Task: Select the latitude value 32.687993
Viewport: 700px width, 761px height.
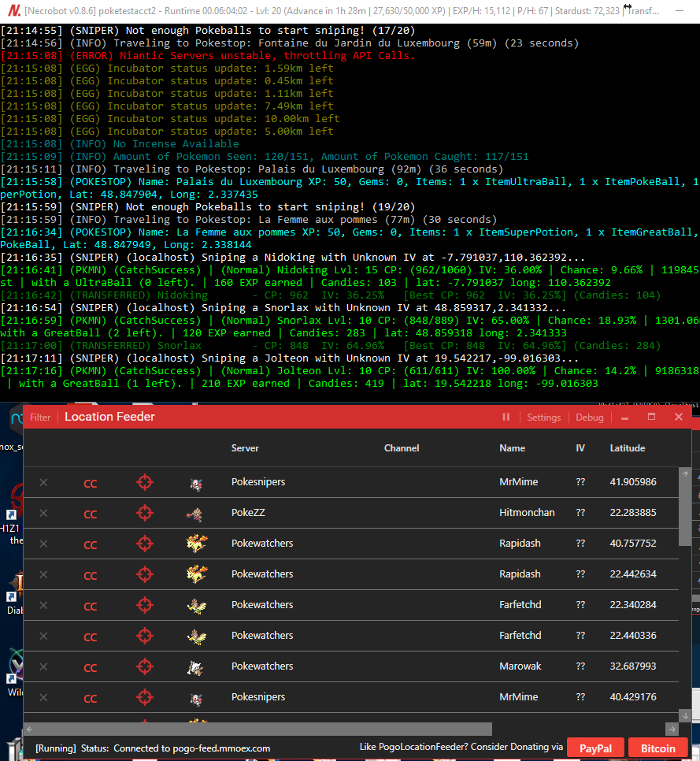Action: tap(632, 666)
